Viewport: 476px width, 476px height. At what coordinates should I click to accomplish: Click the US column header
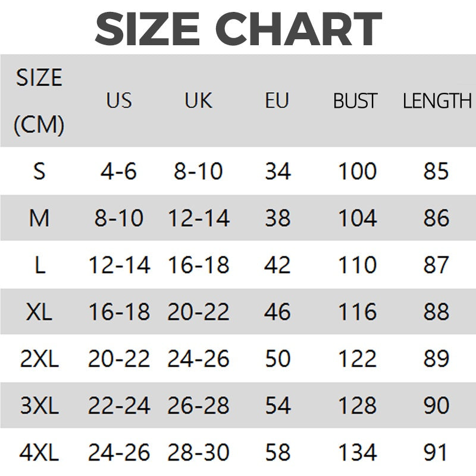(119, 100)
